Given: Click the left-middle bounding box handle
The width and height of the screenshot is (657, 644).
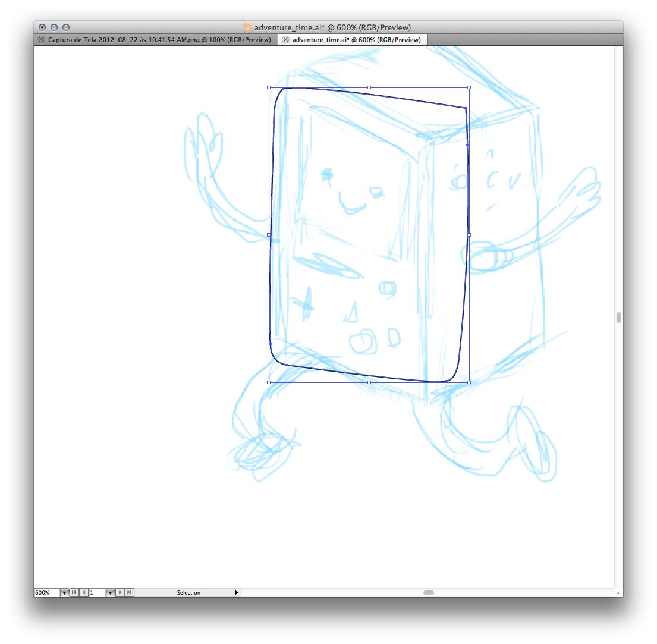Looking at the screenshot, I should (x=269, y=235).
